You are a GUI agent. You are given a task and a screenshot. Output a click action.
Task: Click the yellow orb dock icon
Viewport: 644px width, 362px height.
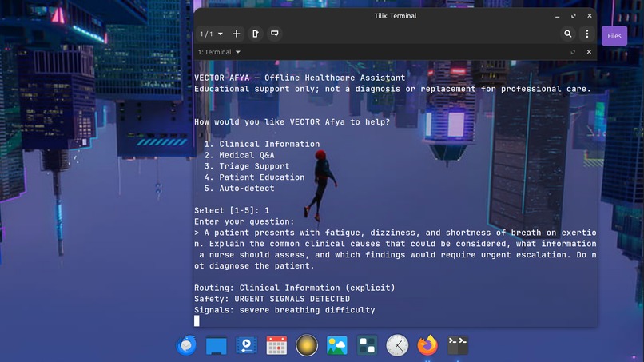(307, 345)
